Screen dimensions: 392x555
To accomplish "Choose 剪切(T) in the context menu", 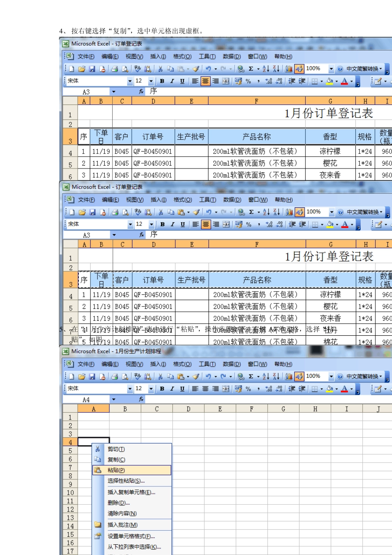I will click(x=132, y=449).
